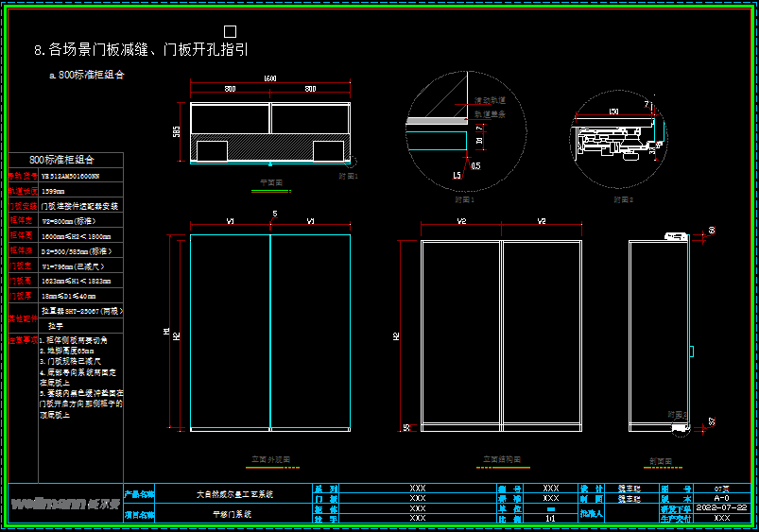Viewport: 759px width, 532px height.
Task: Click the 大自然威尔曼工艺系统 product name cell
Action: pyautogui.click(x=233, y=493)
